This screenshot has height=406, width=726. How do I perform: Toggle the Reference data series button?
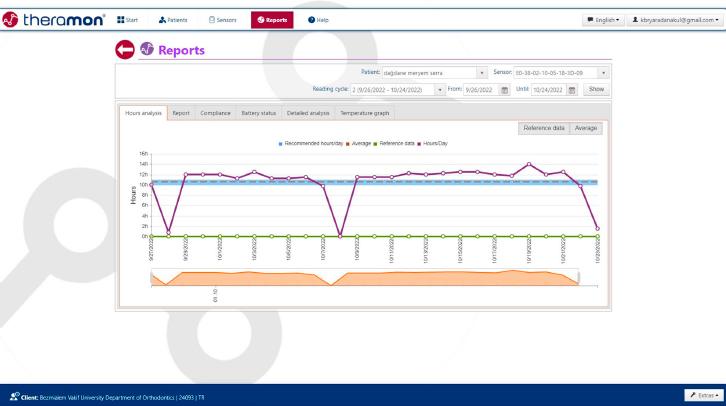(544, 128)
